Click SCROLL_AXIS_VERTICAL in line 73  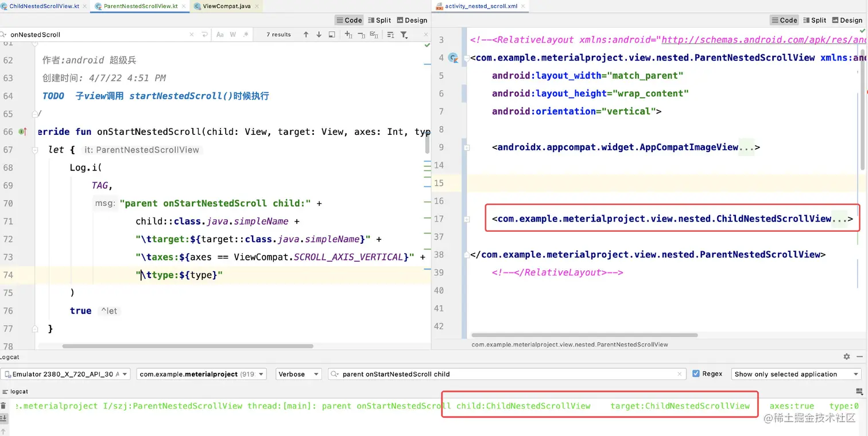click(348, 257)
